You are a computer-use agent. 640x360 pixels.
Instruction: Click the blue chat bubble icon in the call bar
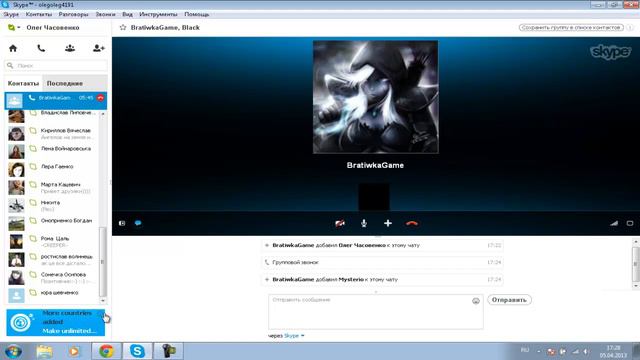tap(138, 223)
